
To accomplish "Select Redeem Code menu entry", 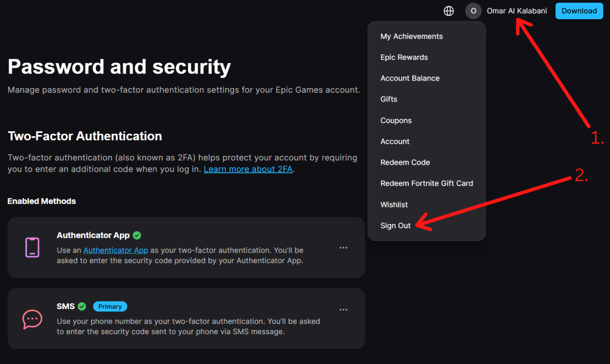I will click(x=405, y=162).
